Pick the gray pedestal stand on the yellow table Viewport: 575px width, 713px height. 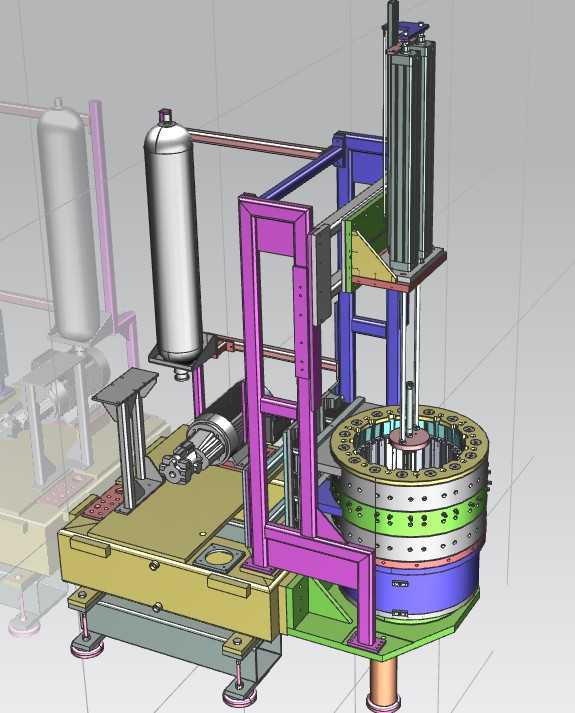[x=129, y=440]
